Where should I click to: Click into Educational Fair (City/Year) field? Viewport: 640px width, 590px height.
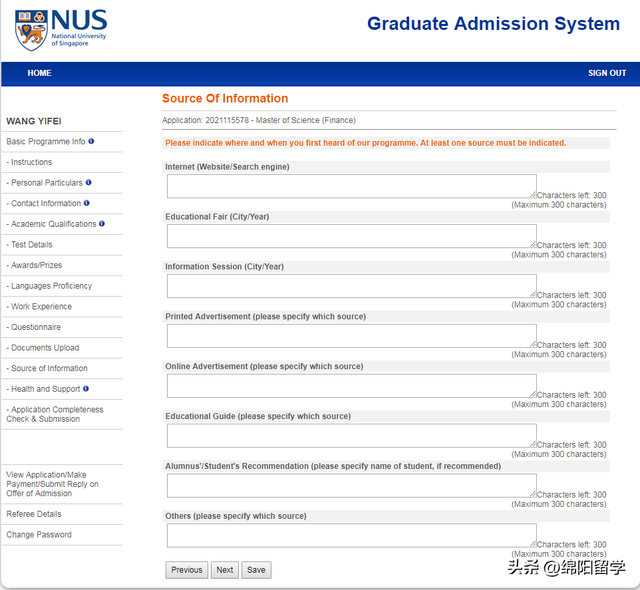351,236
